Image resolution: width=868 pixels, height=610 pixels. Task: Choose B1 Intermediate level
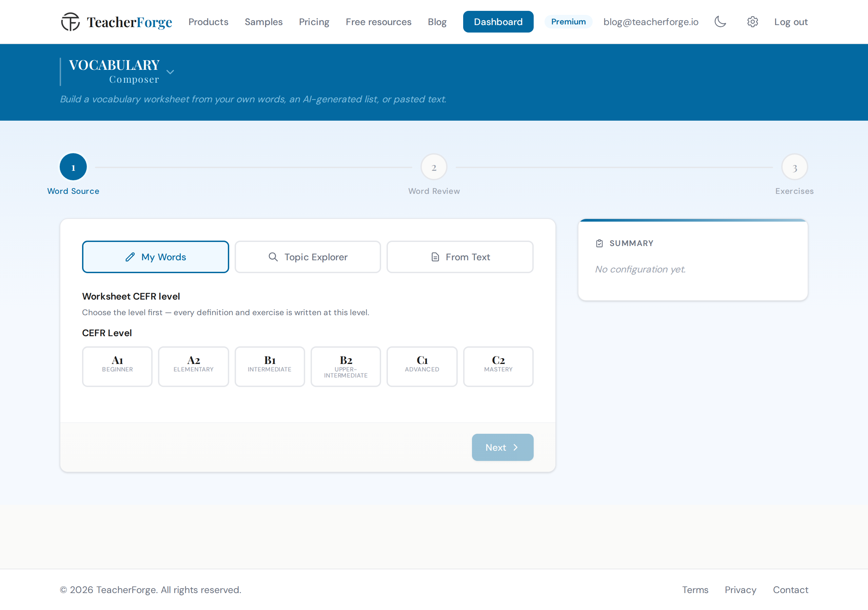pyautogui.click(x=270, y=367)
